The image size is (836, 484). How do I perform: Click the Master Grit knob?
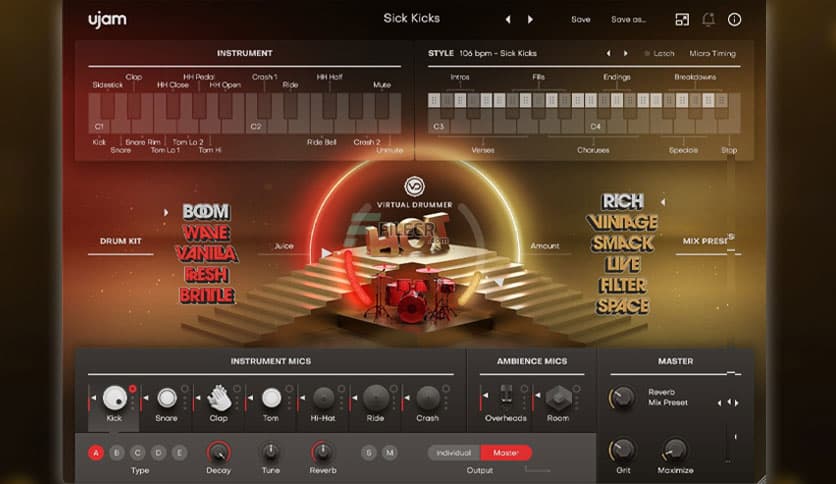tap(622, 451)
